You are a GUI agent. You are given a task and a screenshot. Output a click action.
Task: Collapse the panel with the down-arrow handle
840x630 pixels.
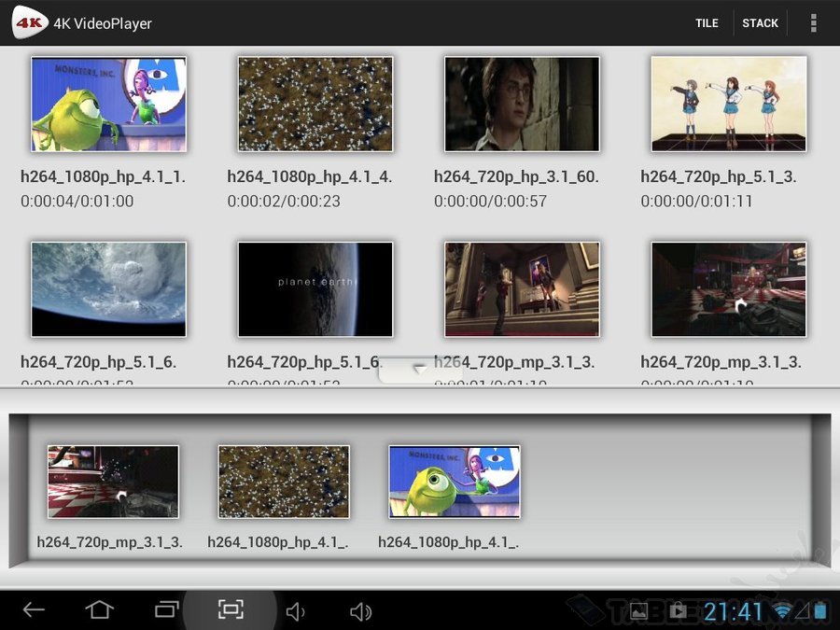tap(419, 371)
